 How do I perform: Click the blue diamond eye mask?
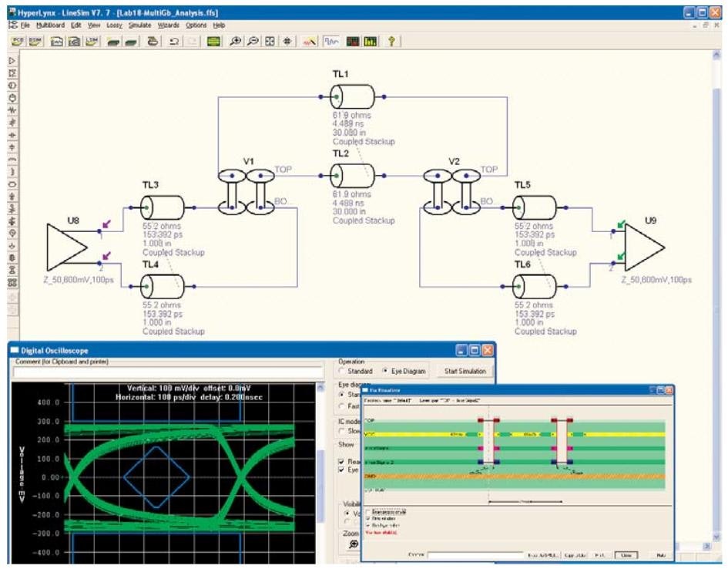tap(156, 477)
